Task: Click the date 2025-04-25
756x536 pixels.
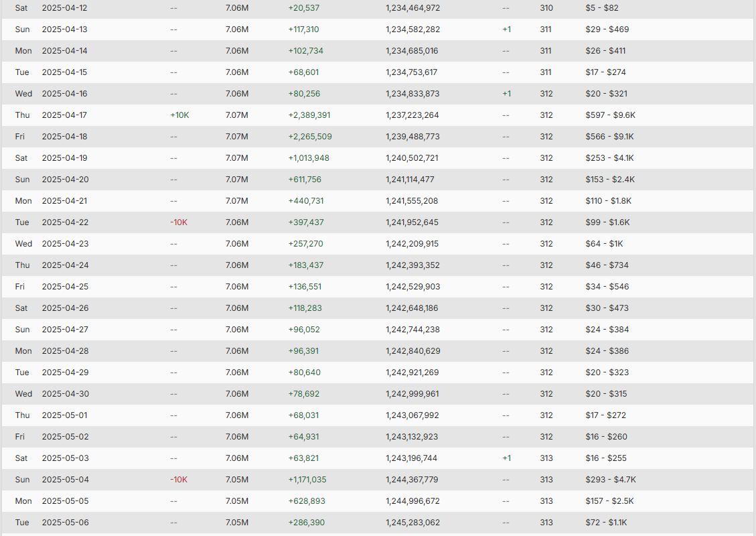Action: pyautogui.click(x=65, y=287)
